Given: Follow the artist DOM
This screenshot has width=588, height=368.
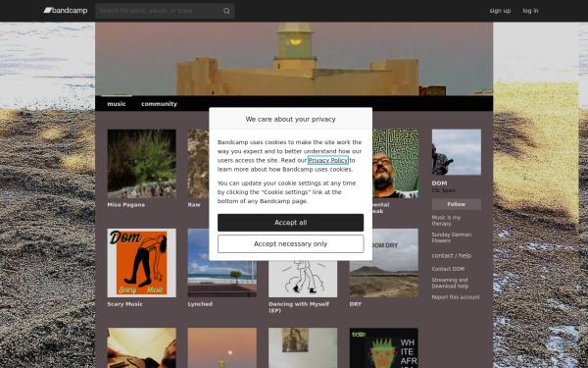Looking at the screenshot, I should click(457, 204).
